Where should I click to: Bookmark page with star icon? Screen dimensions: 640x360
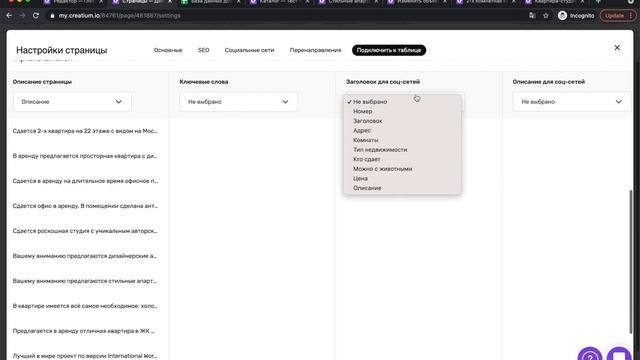point(546,16)
